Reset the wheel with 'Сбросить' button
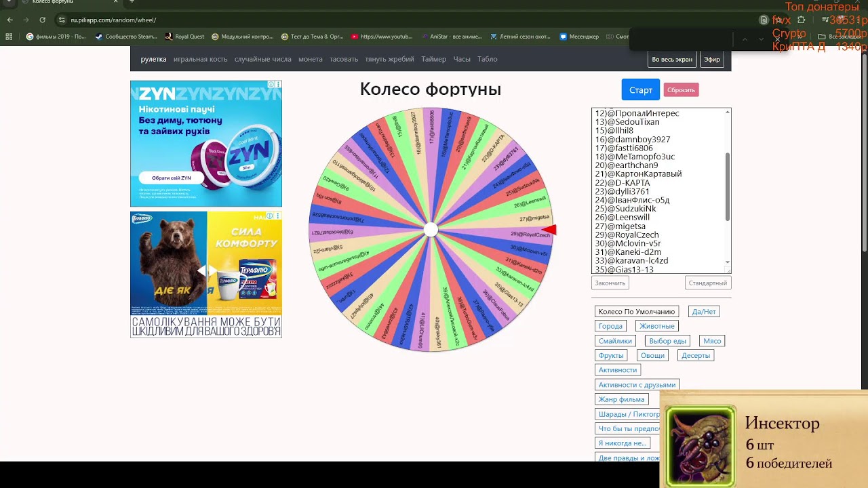This screenshot has width=868, height=488. pos(681,89)
